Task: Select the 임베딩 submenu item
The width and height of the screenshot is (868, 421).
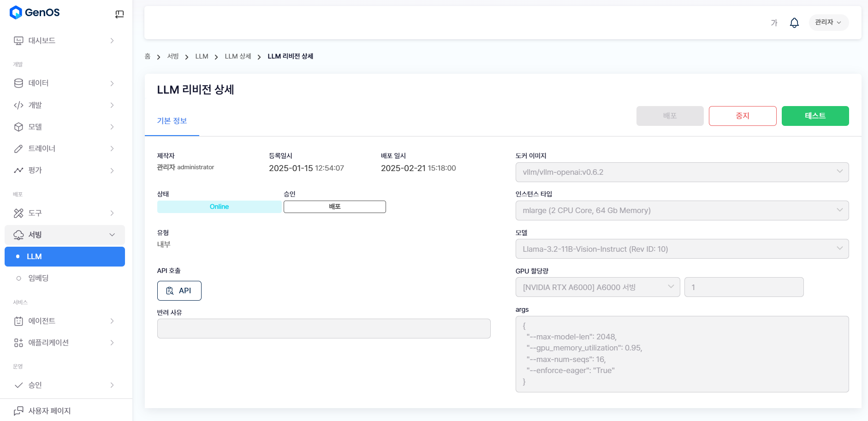Action: (38, 278)
